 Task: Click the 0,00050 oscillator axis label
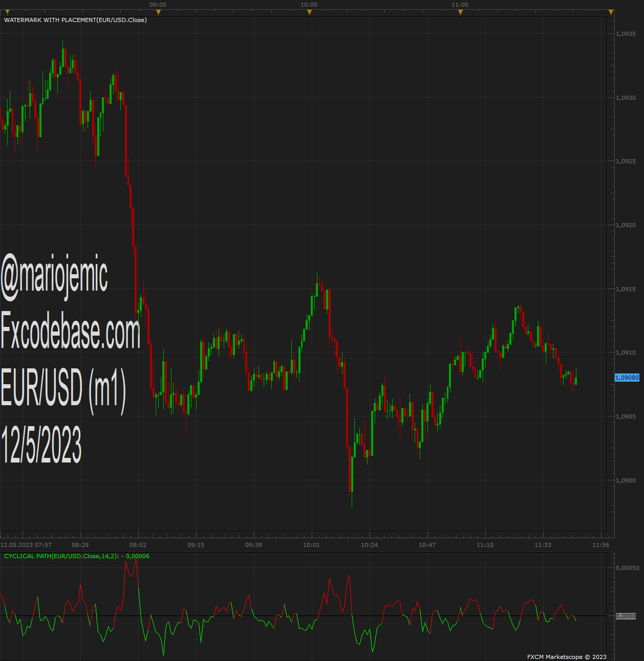tap(627, 568)
